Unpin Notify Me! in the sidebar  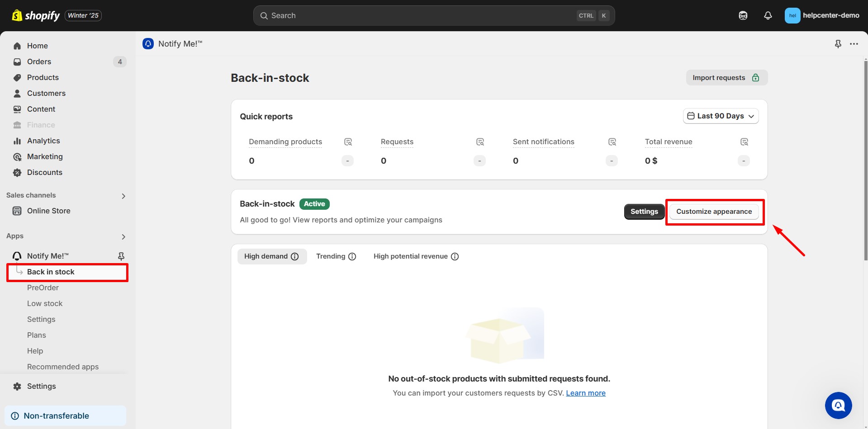tap(121, 256)
